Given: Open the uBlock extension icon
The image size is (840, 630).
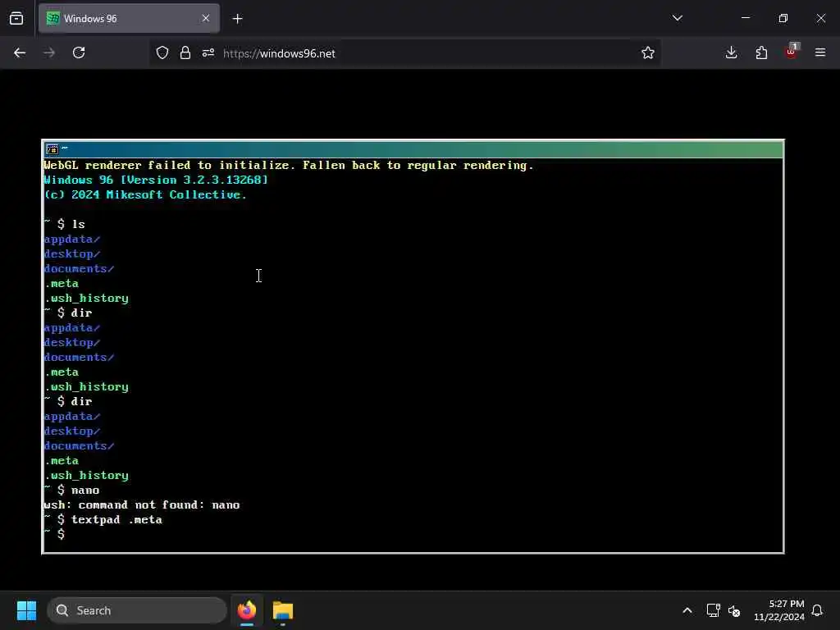Looking at the screenshot, I should tap(792, 52).
